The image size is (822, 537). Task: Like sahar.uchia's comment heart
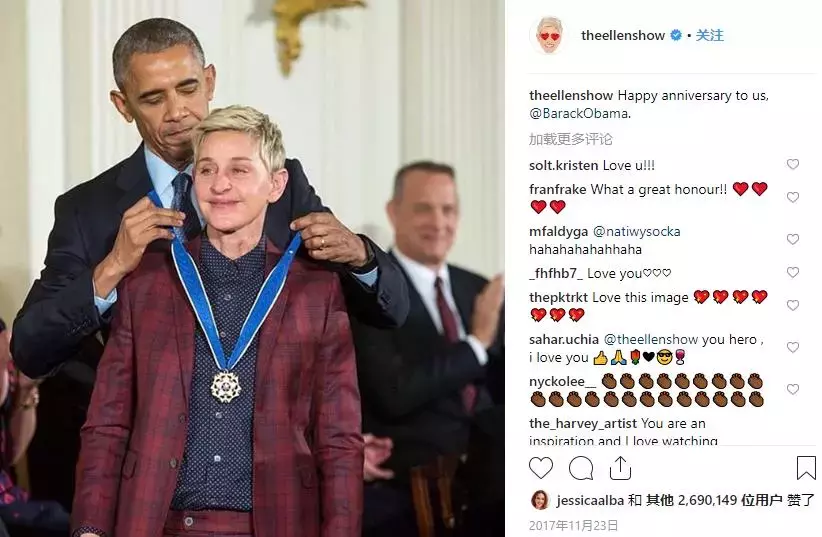(x=793, y=347)
